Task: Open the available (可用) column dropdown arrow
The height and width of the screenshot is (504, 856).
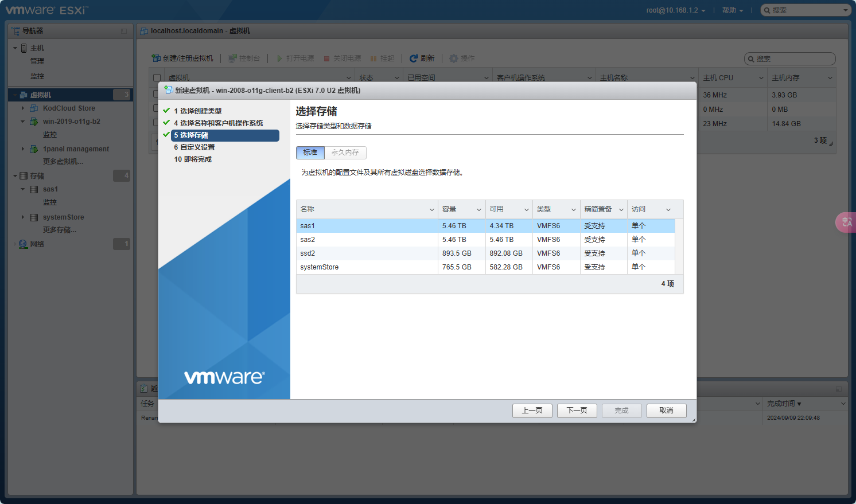Action: [527, 210]
